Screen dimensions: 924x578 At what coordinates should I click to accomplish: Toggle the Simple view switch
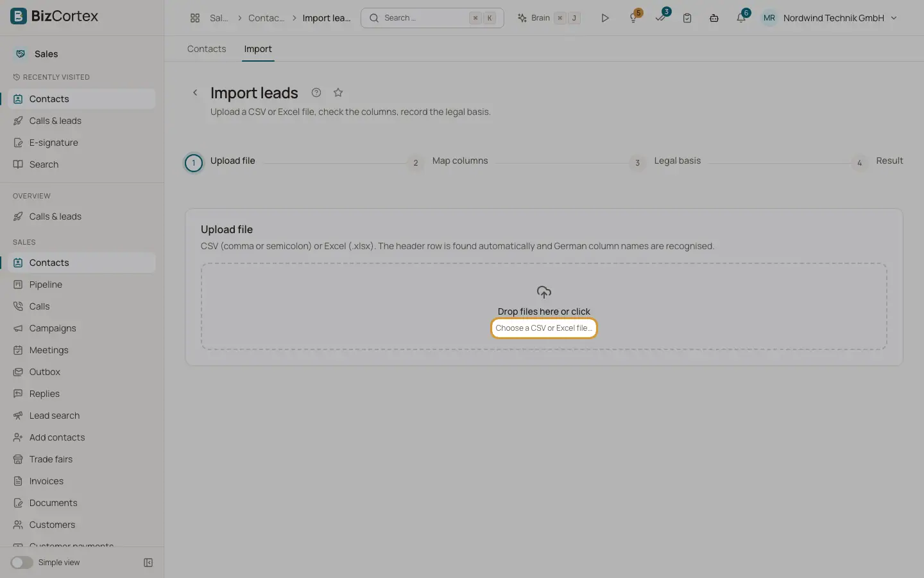pos(22,563)
